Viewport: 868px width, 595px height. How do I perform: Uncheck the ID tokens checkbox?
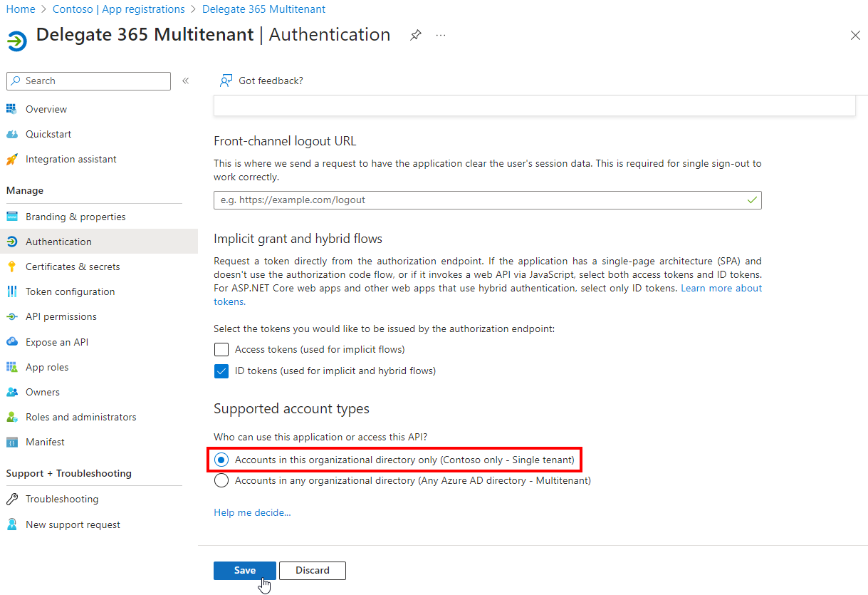pos(221,371)
